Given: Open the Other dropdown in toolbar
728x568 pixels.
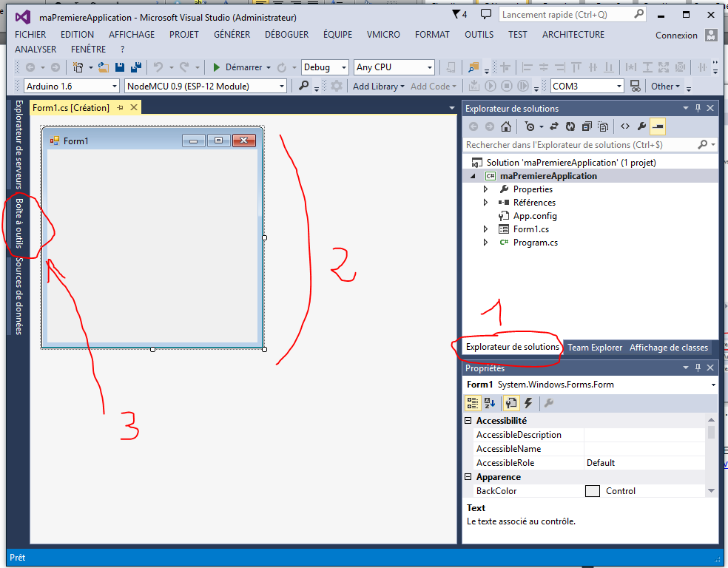Looking at the screenshot, I should coord(665,87).
